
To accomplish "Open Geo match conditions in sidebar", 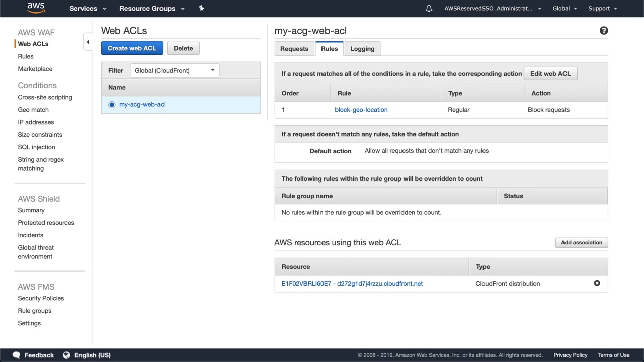I will tap(33, 110).
